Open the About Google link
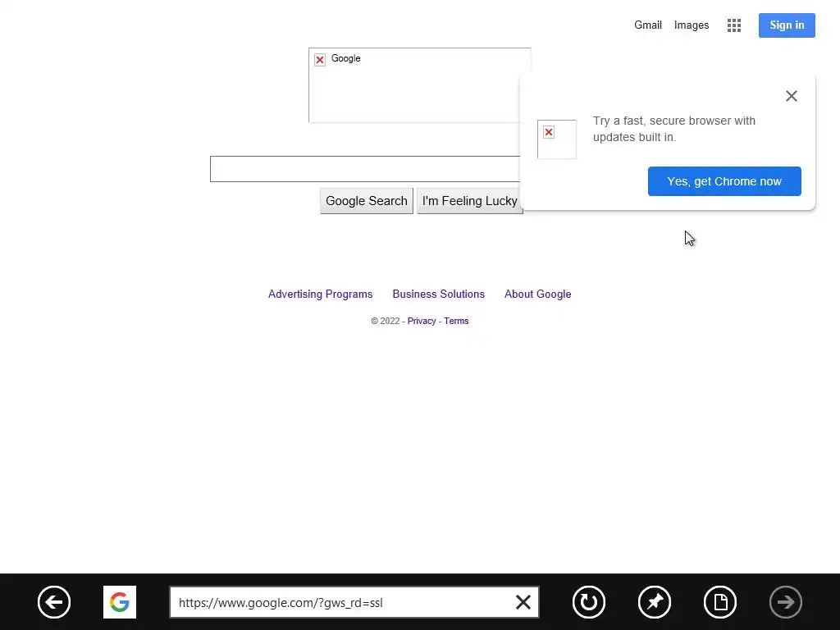Screen dimensions: 840x630 pyautogui.click(x=538, y=294)
